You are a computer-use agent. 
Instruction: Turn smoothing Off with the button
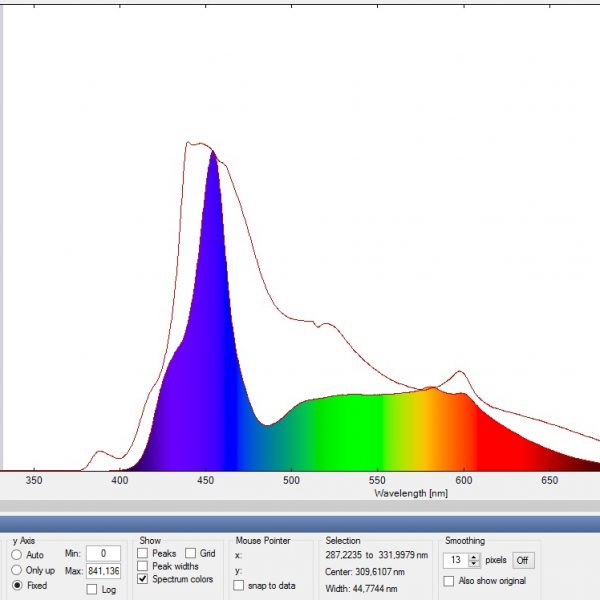(523, 561)
